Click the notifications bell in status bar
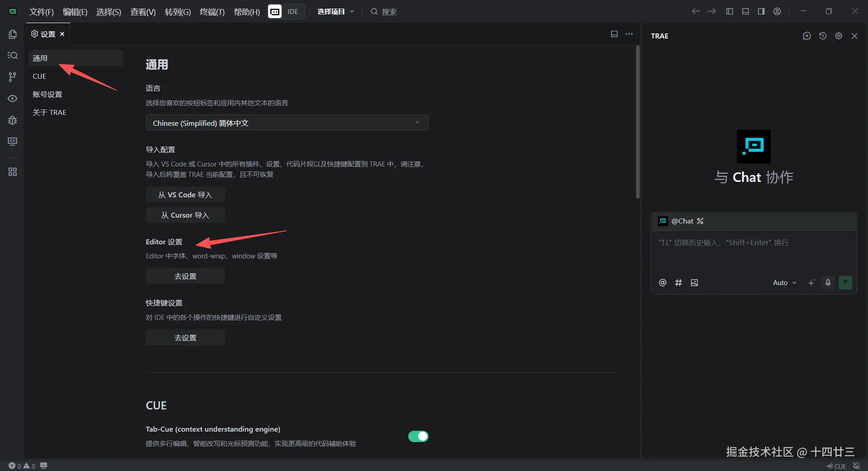The image size is (868, 471). (856, 466)
